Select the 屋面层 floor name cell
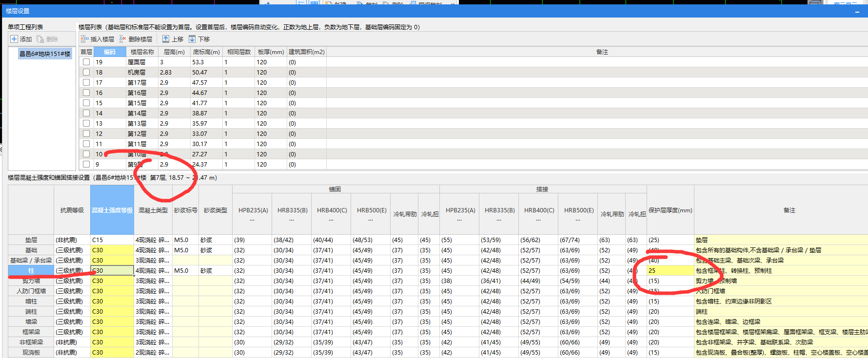The width and height of the screenshot is (868, 358). (142, 62)
